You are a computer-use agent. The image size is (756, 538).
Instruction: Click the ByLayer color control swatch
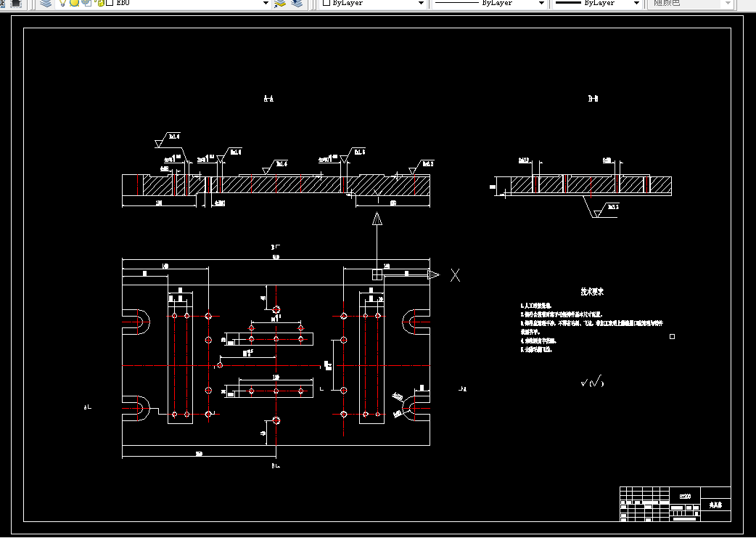coord(326,2)
